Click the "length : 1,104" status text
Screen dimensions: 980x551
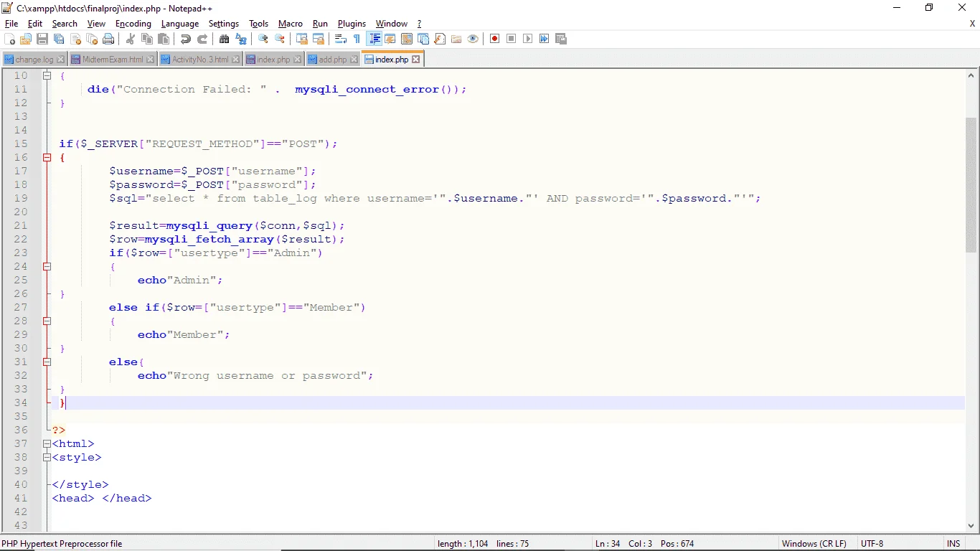(463, 544)
